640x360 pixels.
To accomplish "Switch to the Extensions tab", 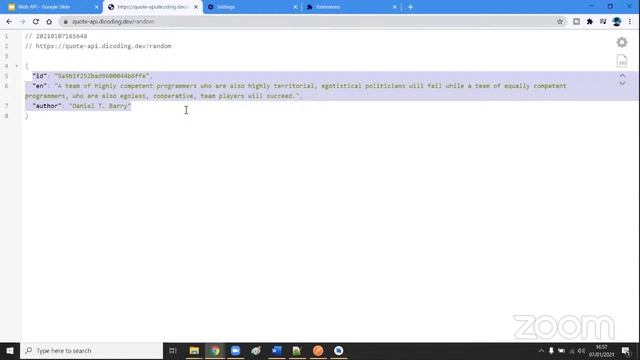I will [351, 7].
